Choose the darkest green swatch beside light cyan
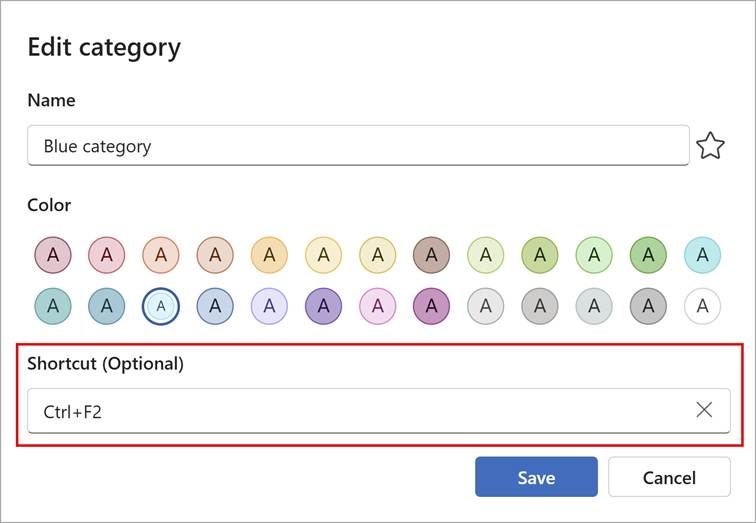Viewport: 756px width, 523px height. pos(649,255)
